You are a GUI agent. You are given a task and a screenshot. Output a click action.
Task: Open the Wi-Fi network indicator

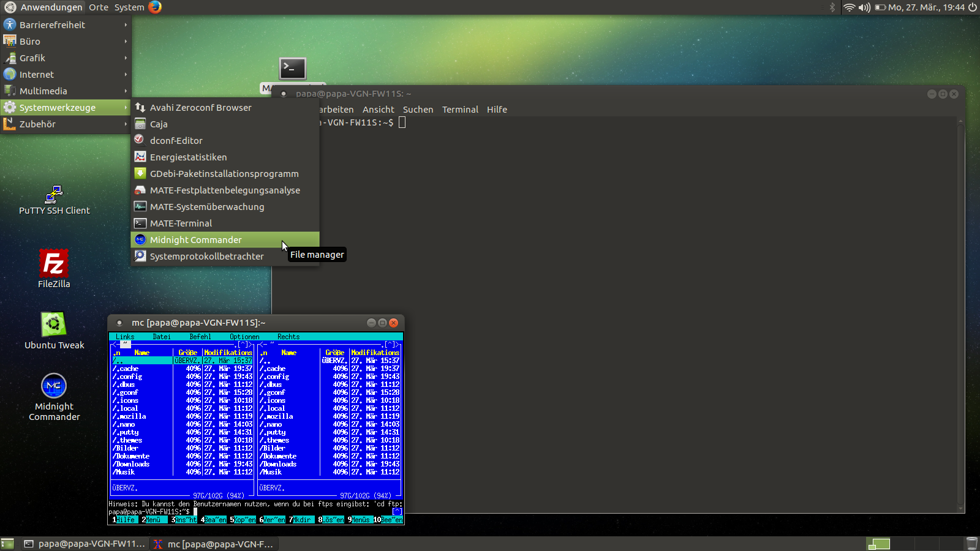(849, 7)
